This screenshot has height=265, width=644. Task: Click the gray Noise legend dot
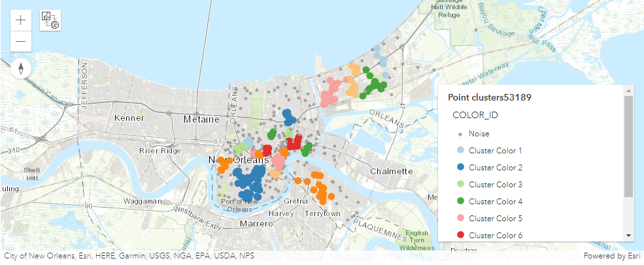click(460, 134)
